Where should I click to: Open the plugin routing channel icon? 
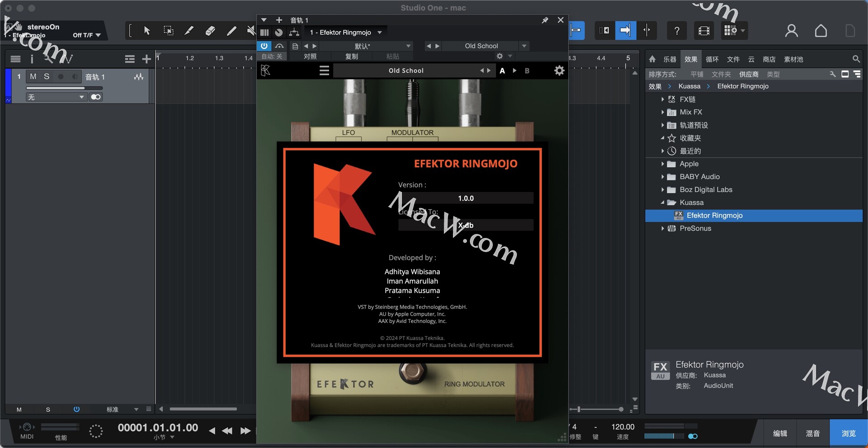click(x=294, y=33)
